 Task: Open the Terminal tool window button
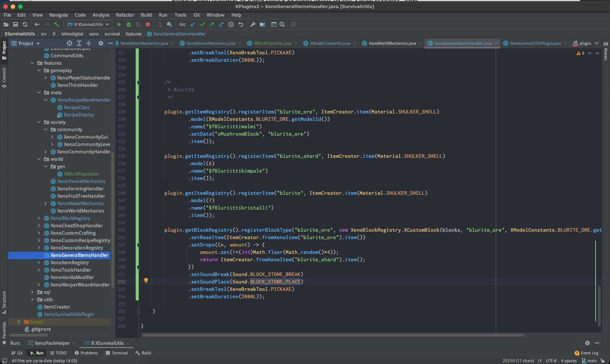(117, 353)
